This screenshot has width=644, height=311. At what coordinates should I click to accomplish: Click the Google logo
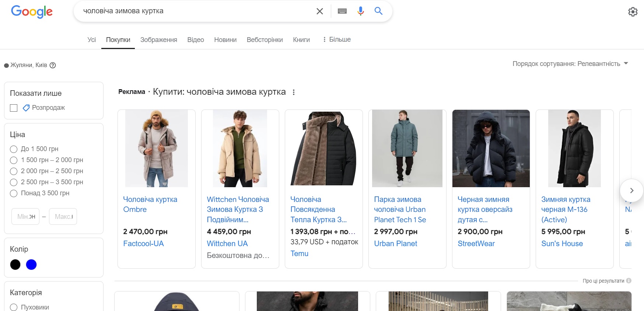pyautogui.click(x=32, y=12)
